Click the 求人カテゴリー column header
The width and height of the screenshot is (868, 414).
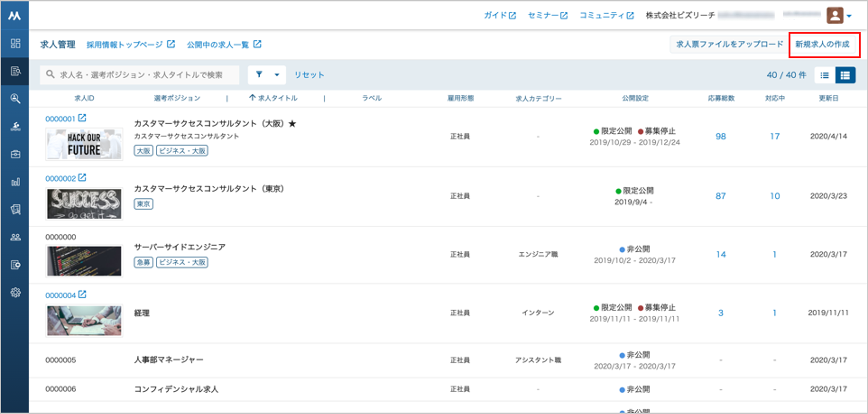click(539, 98)
